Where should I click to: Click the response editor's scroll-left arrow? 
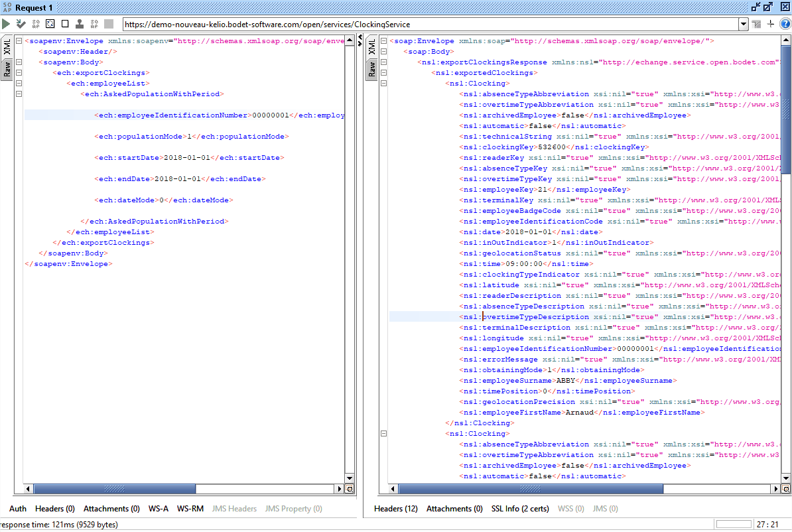pos(393,489)
